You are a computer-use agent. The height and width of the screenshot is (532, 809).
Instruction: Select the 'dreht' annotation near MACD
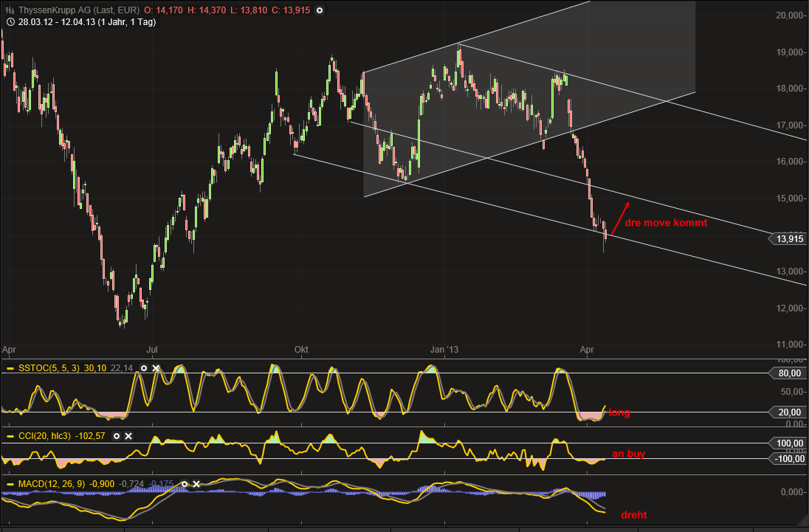pyautogui.click(x=633, y=515)
